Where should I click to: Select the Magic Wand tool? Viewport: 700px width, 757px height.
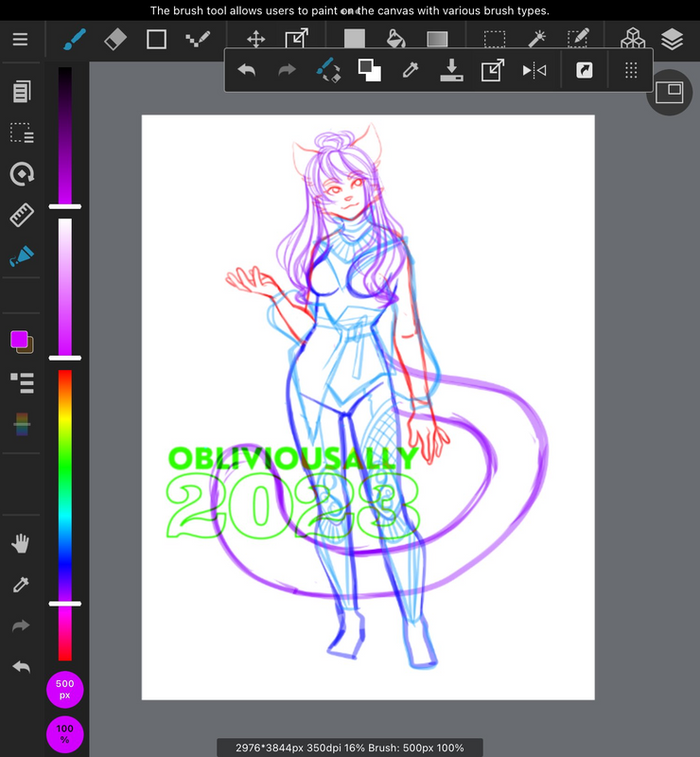coord(536,39)
